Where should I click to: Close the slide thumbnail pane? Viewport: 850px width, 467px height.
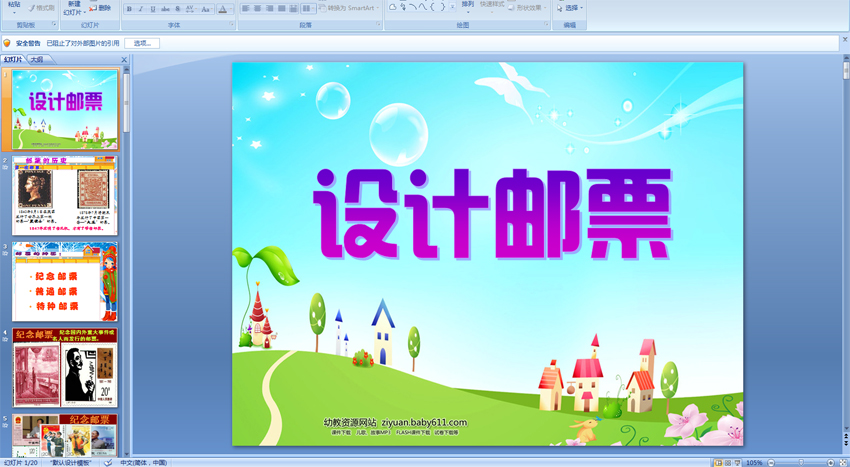coord(124,60)
